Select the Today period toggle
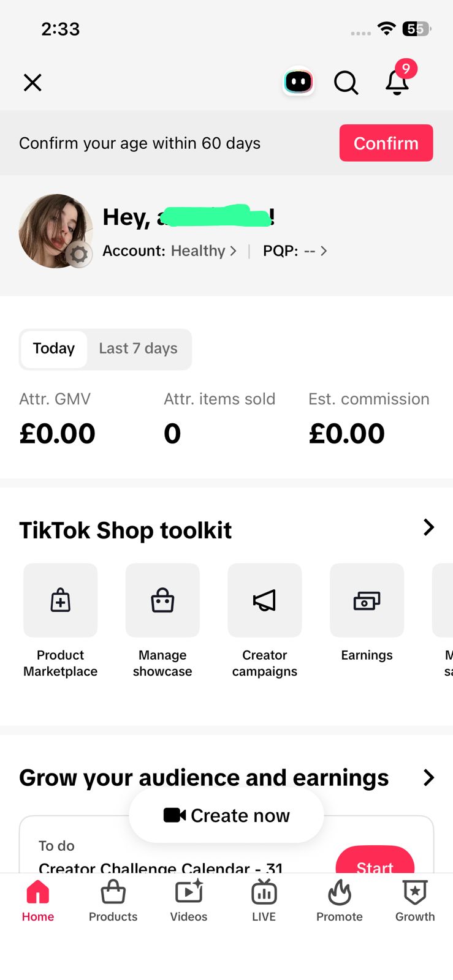Screen dimensions: 453x980 [54, 349]
